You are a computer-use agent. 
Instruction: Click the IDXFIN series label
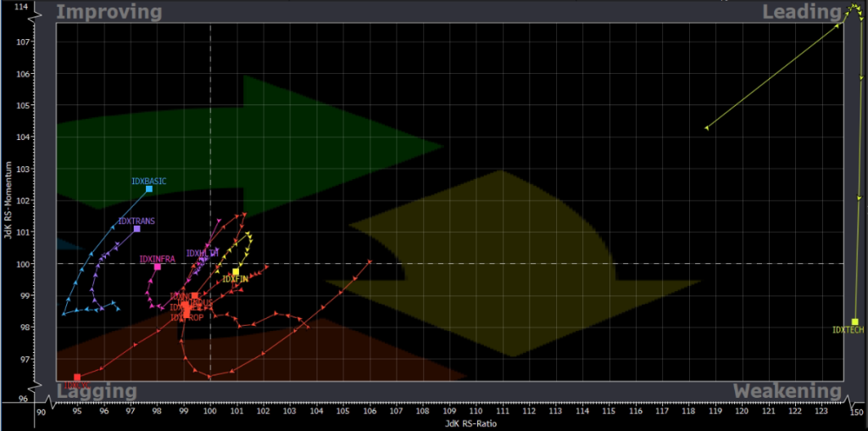tap(236, 279)
